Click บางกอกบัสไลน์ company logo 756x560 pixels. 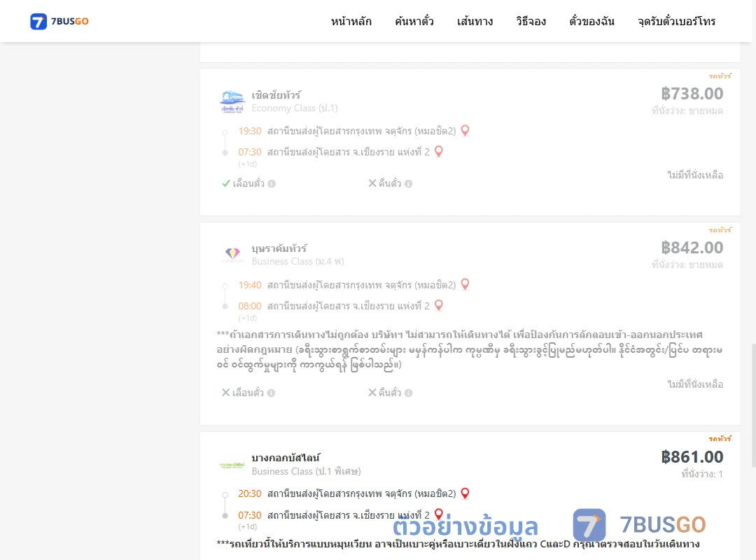pyautogui.click(x=232, y=465)
